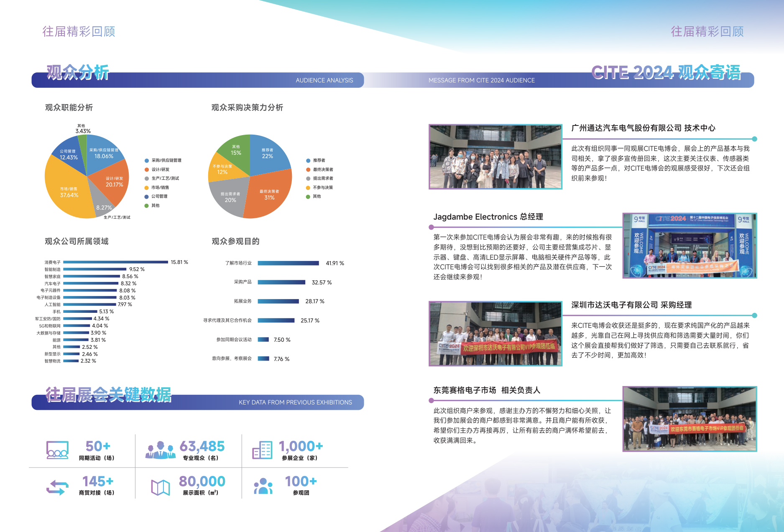Open the 深圳市达沃电子 VIP group photo
Screen dimensions: 784x532
(x=495, y=334)
